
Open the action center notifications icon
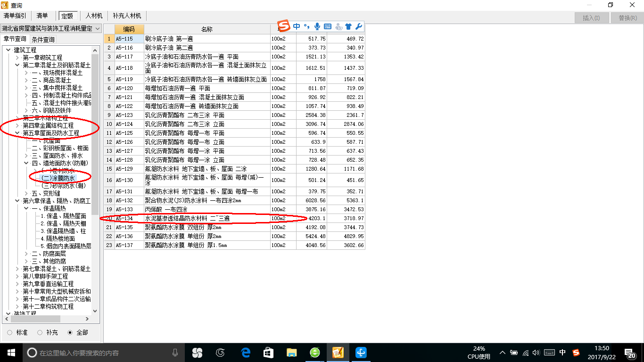point(630,353)
